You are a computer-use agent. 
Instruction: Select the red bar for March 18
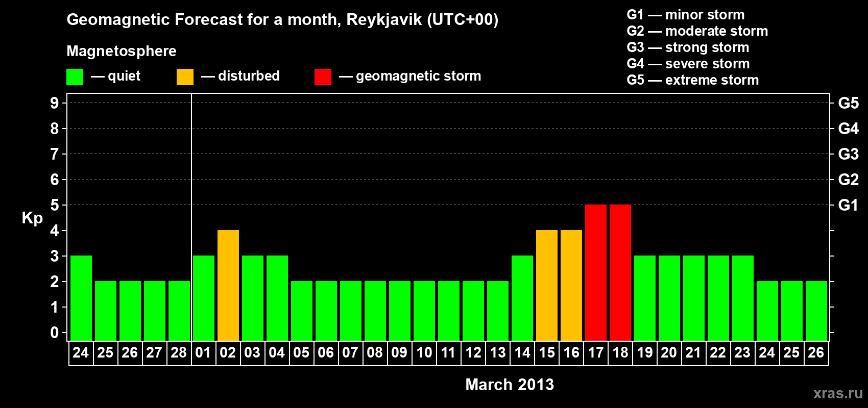pos(620,272)
